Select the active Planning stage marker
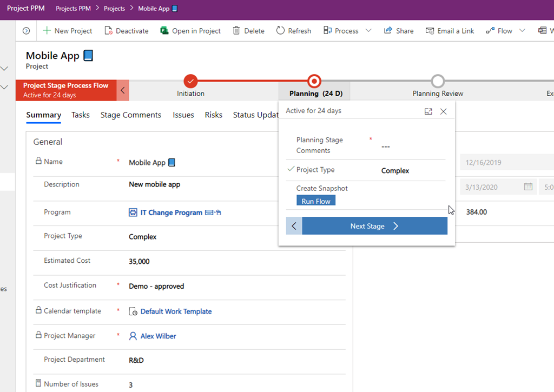Viewport: 554px width, 392px height. [314, 81]
